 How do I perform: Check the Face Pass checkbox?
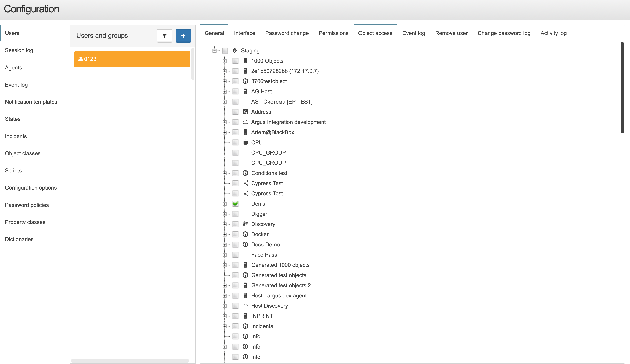(x=235, y=255)
